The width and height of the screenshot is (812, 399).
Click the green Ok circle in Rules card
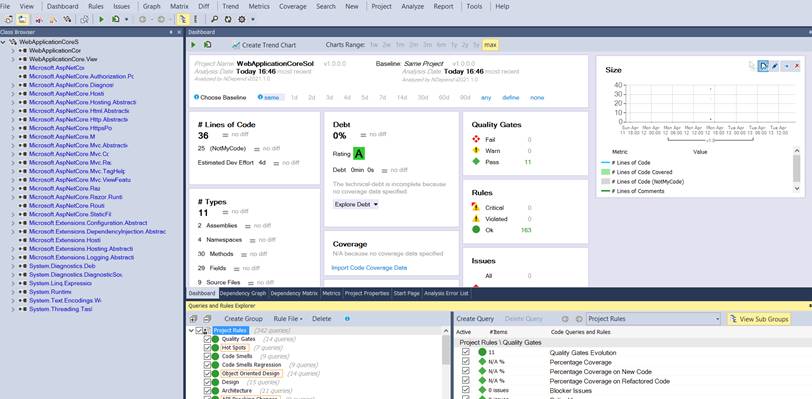[476, 230]
